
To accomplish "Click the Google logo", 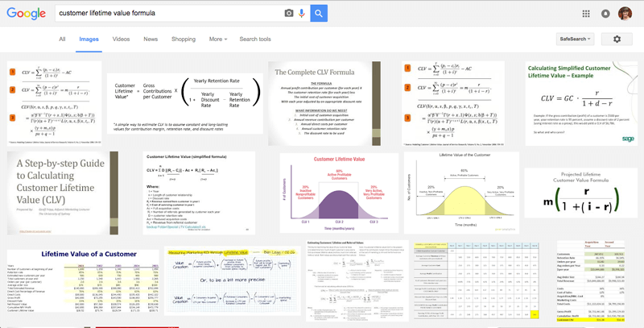I will click(26, 14).
